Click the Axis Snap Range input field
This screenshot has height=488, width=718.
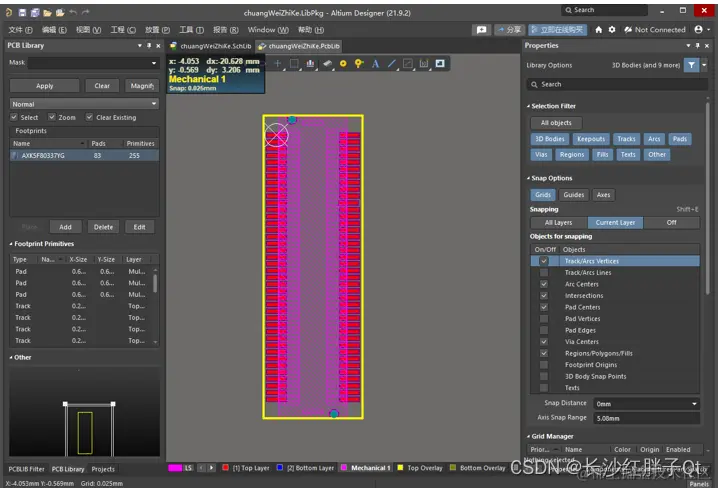tap(647, 418)
